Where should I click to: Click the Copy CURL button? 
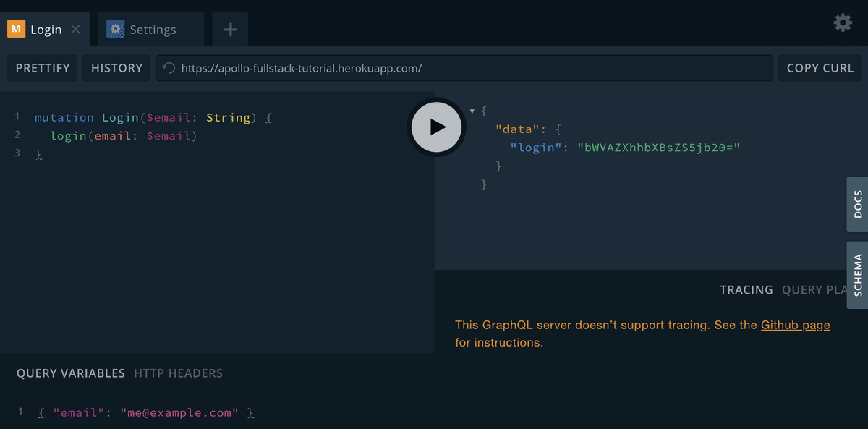tap(820, 68)
